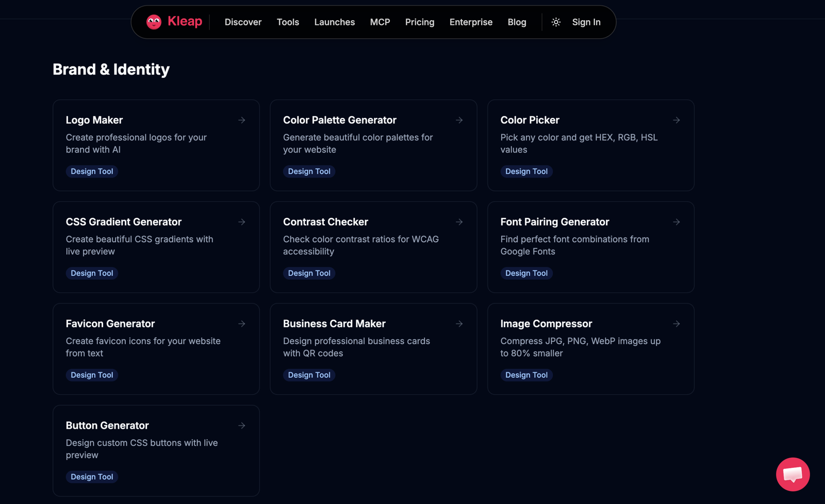Click the arrow on Contrast Checker card
This screenshot has width=825, height=504.
tap(459, 222)
